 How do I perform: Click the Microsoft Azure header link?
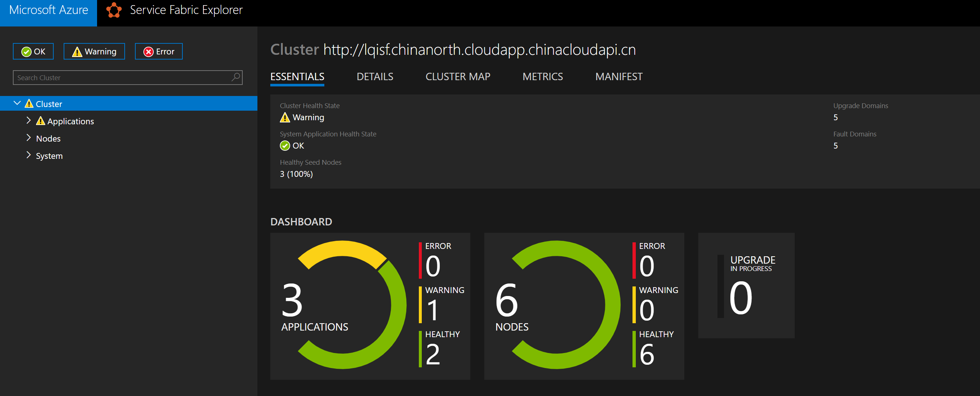point(48,10)
